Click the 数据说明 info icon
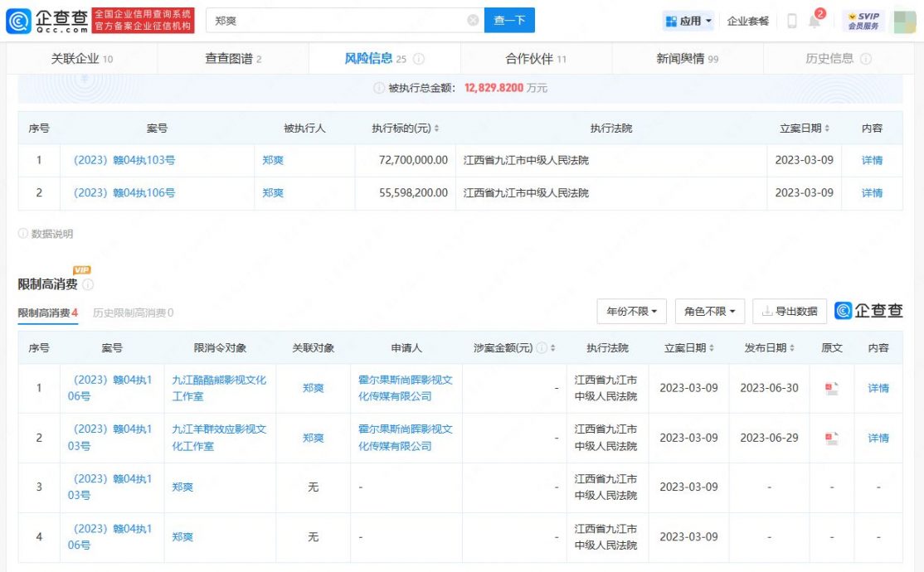 pyautogui.click(x=22, y=235)
